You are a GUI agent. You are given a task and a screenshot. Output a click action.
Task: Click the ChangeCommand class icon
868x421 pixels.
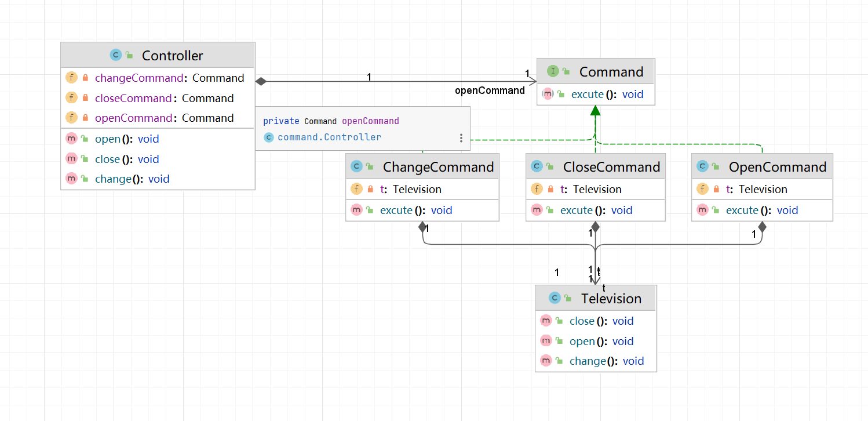tap(357, 166)
